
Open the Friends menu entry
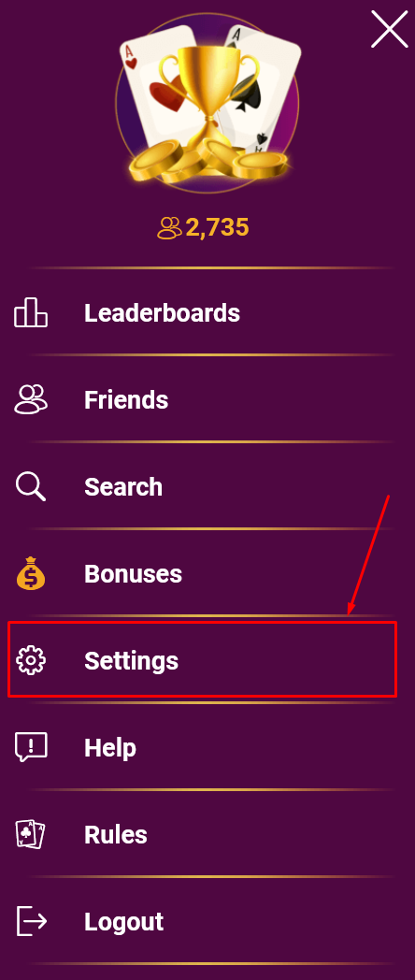pyautogui.click(x=126, y=399)
